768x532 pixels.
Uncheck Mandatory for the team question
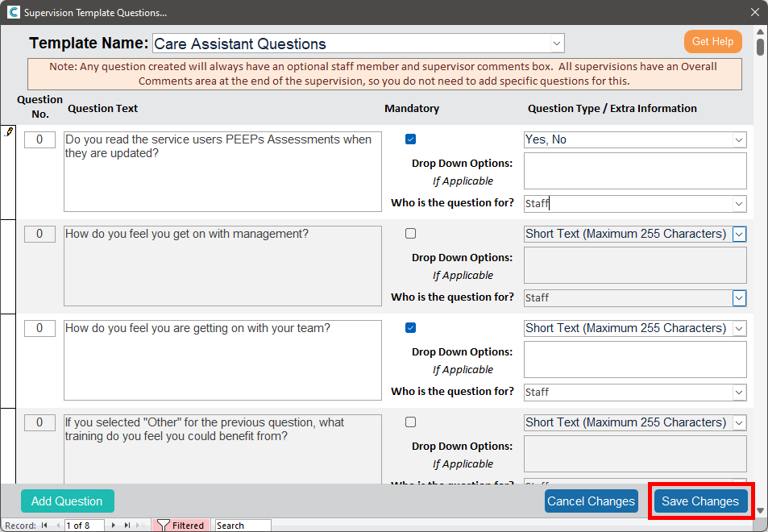click(x=411, y=328)
